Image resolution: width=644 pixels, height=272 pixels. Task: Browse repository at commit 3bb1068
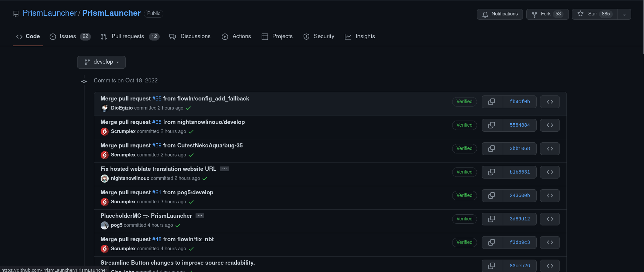pyautogui.click(x=550, y=149)
